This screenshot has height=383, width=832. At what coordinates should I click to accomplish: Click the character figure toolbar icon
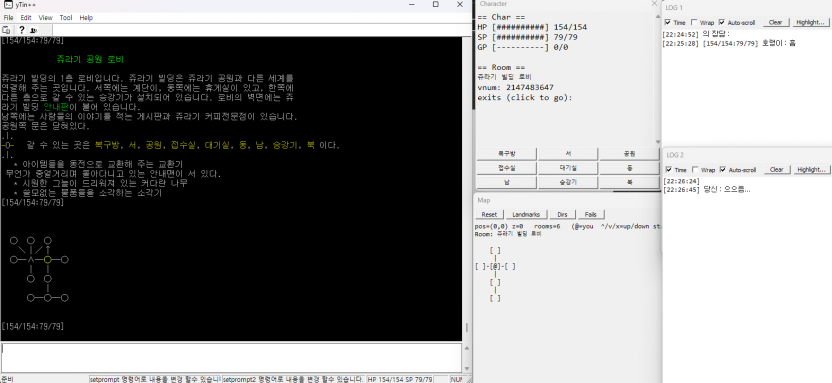pos(34,30)
